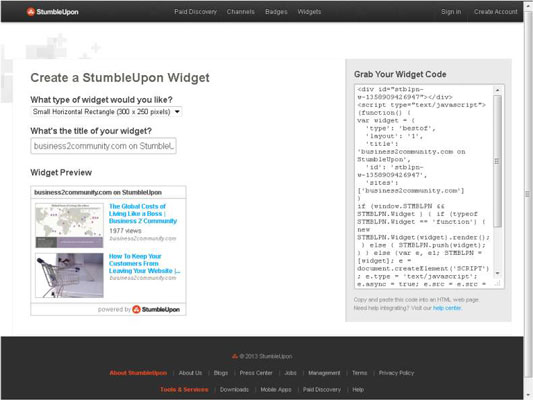Go to the Badges page
533x400 pixels.
276,12
